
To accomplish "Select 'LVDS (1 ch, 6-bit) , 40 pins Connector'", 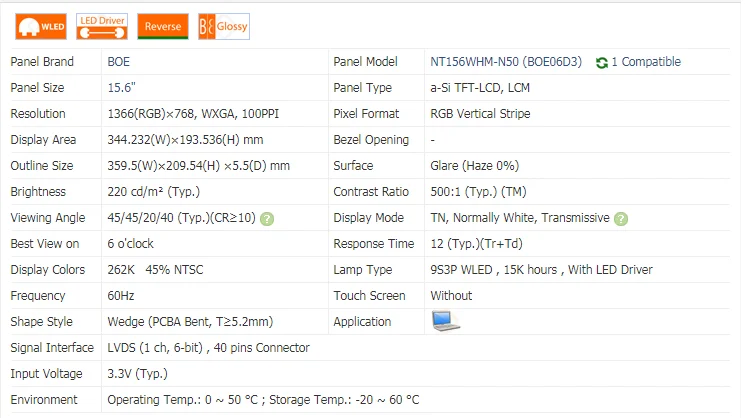I will [209, 348].
